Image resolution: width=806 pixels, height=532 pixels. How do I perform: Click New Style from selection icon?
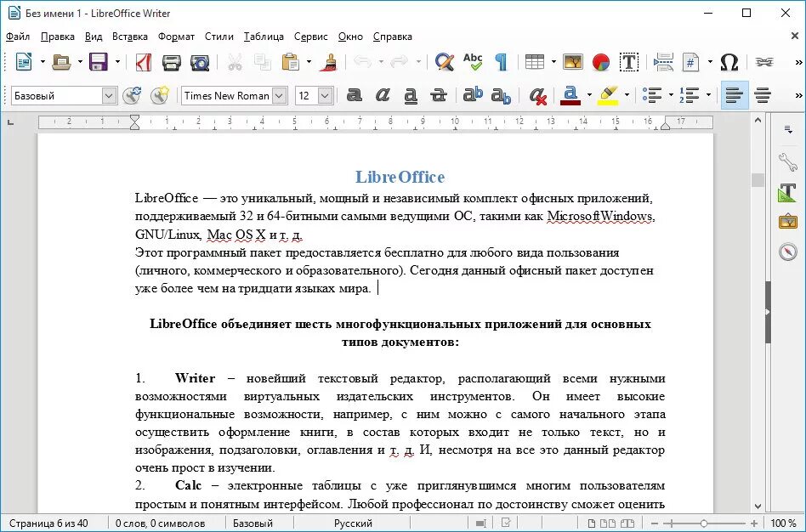pyautogui.click(x=160, y=95)
